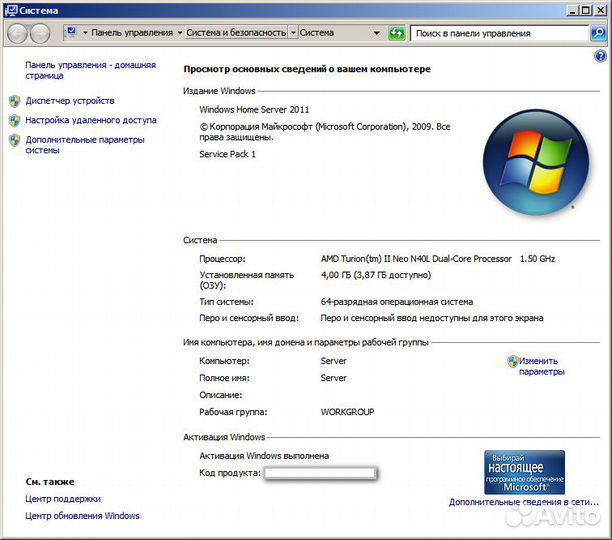Click the Система window title icon
Viewport: 612px width, 540px height.
pyautogui.click(x=11, y=10)
